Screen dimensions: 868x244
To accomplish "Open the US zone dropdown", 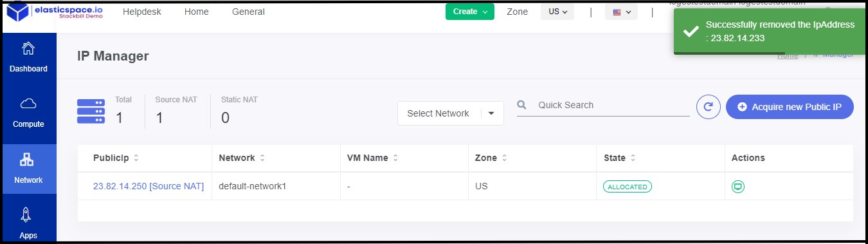I will click(557, 12).
